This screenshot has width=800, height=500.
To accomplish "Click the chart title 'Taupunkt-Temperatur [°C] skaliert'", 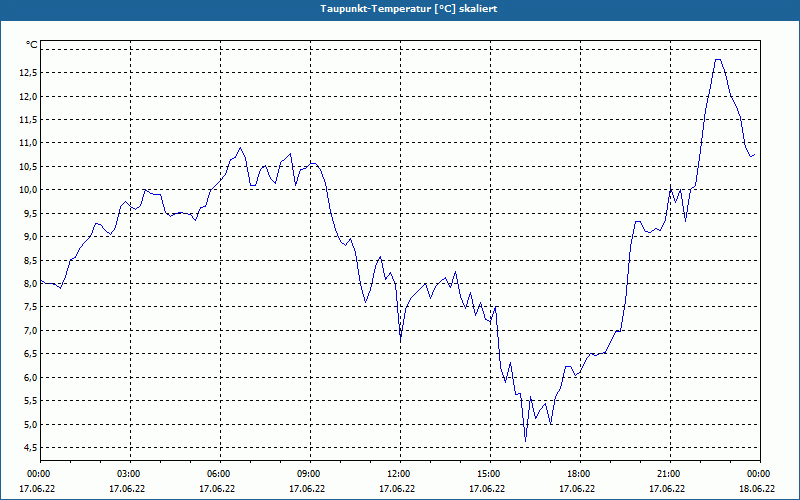I will coord(409,9).
